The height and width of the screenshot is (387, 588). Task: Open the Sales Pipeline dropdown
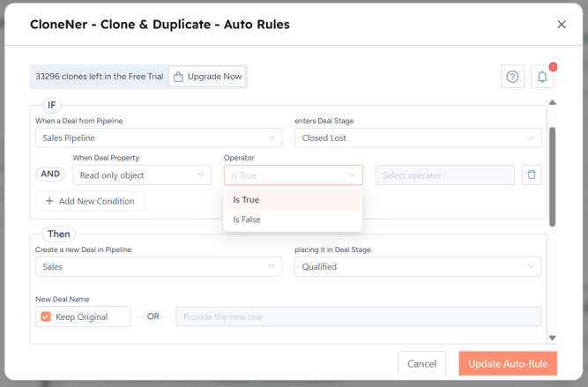point(159,138)
